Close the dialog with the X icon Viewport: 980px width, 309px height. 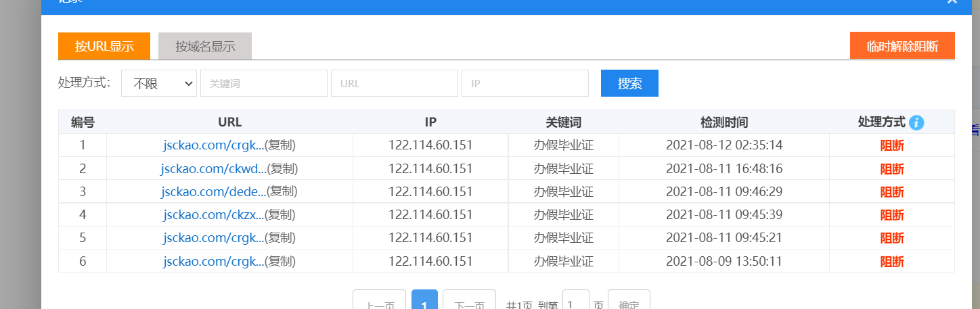pos(952,2)
